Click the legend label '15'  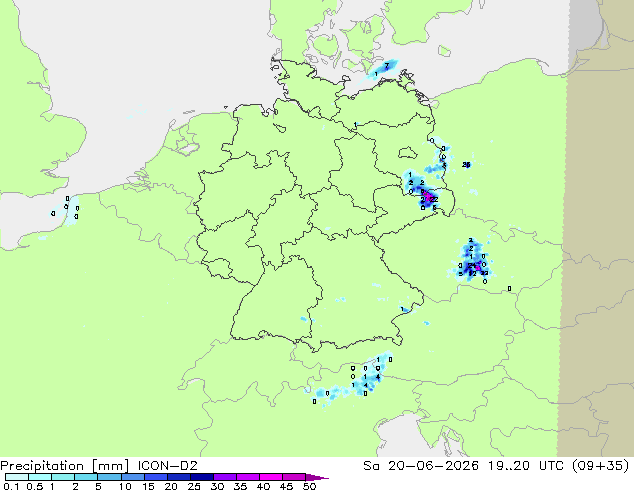(148, 486)
